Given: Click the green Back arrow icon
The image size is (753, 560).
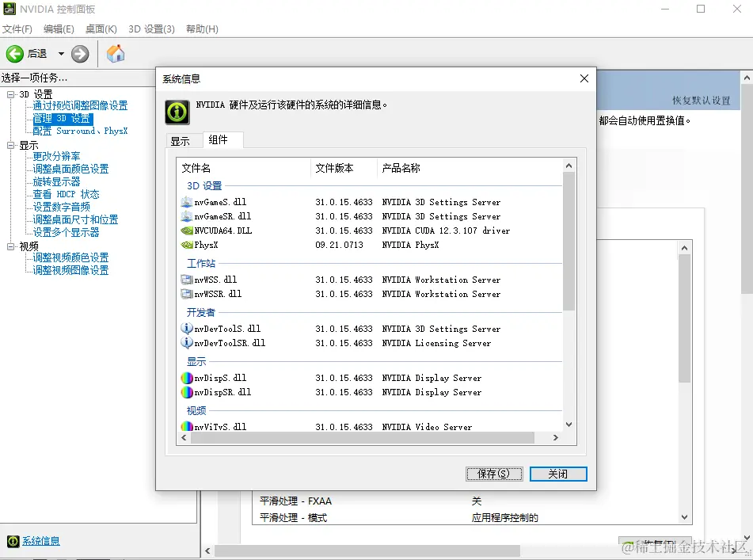Looking at the screenshot, I should [x=15, y=54].
